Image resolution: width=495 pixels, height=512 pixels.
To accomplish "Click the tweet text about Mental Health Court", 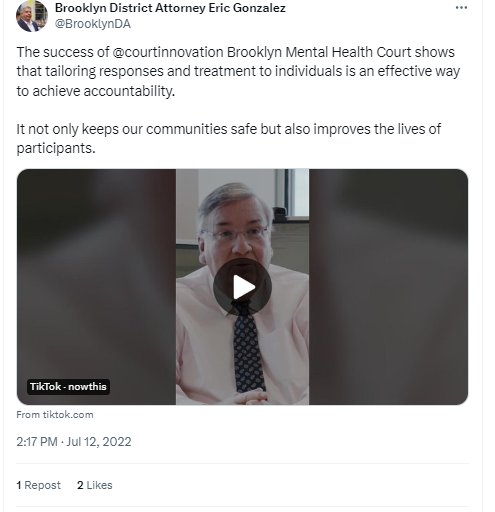I will coord(238,71).
